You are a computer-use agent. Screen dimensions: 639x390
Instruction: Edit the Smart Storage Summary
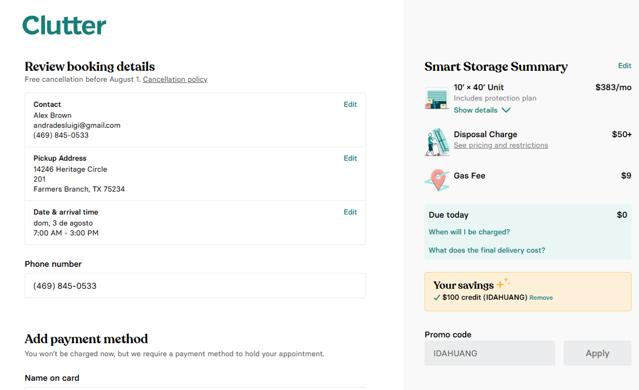[624, 66]
